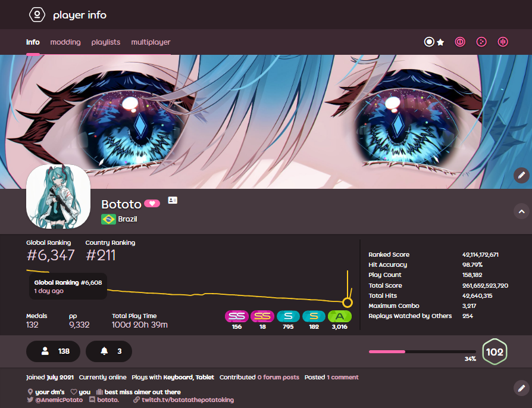This screenshot has height=408, width=532.
Task: Click Plays with Keyboard, Tablet text
Action: point(173,377)
